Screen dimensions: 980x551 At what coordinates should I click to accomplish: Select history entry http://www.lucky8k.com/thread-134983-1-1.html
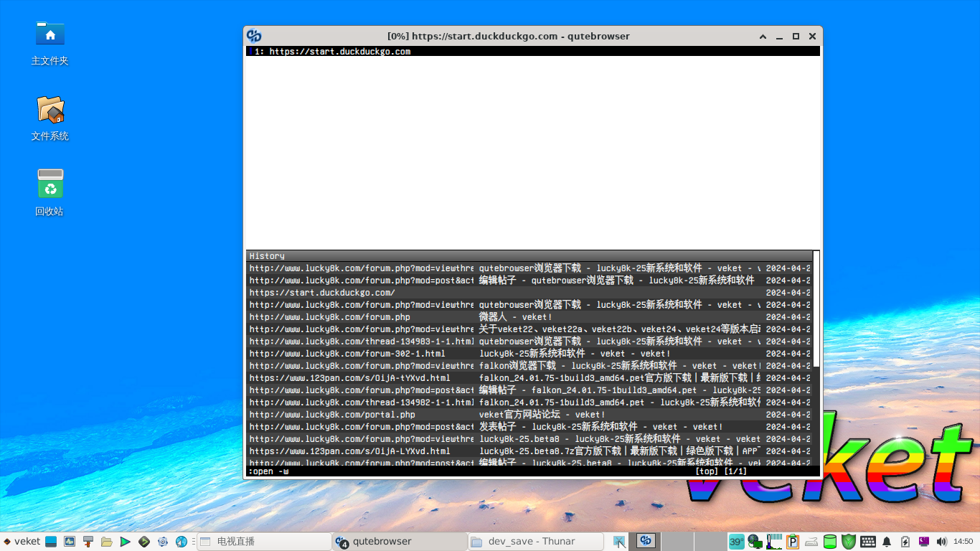[530, 342]
